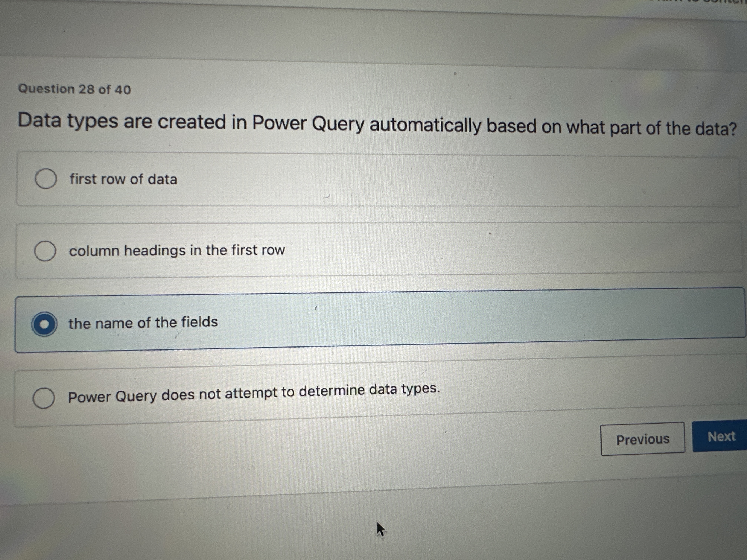Choose 'column headings in the first row' radio
Image resolution: width=747 pixels, height=560 pixels.
click(45, 251)
